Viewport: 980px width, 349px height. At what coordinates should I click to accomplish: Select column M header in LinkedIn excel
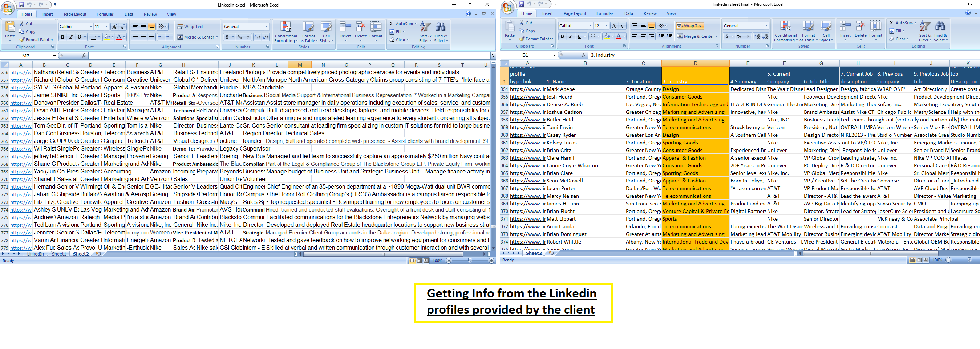click(300, 65)
